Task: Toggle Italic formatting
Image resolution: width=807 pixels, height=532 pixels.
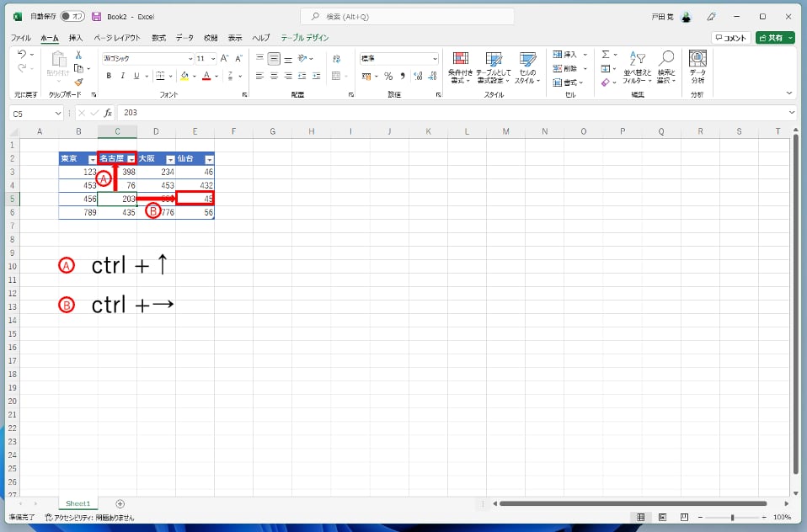Action: pos(122,76)
